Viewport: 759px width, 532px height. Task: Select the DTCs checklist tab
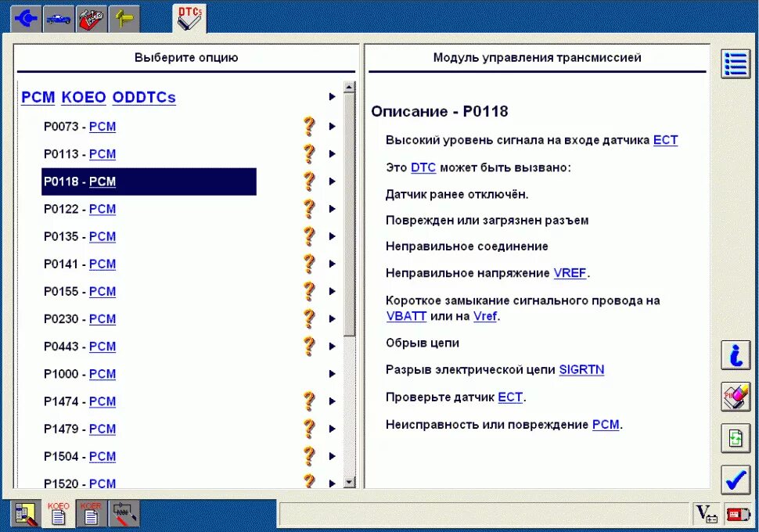[189, 19]
